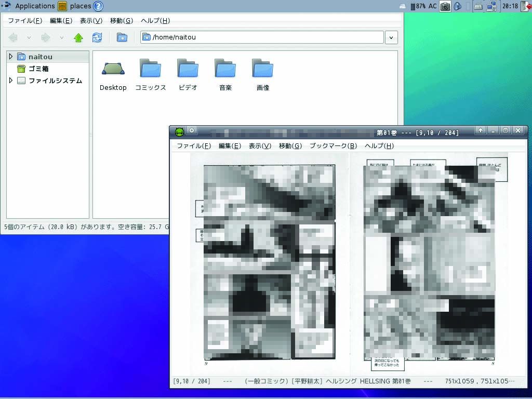Open the Applications menu in top panel
Viewport: 532px width, 399px height.
pos(35,6)
